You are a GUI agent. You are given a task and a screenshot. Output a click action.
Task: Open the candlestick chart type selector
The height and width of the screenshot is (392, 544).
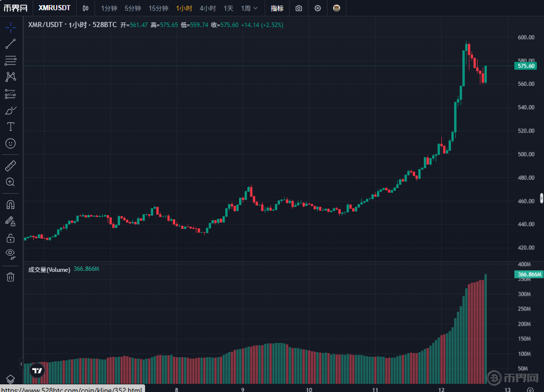(85, 8)
